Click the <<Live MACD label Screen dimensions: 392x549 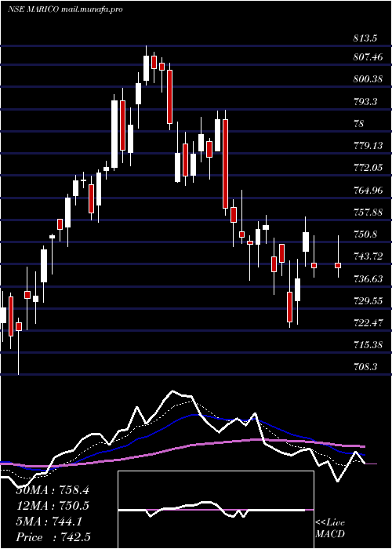pyautogui.click(x=330, y=529)
